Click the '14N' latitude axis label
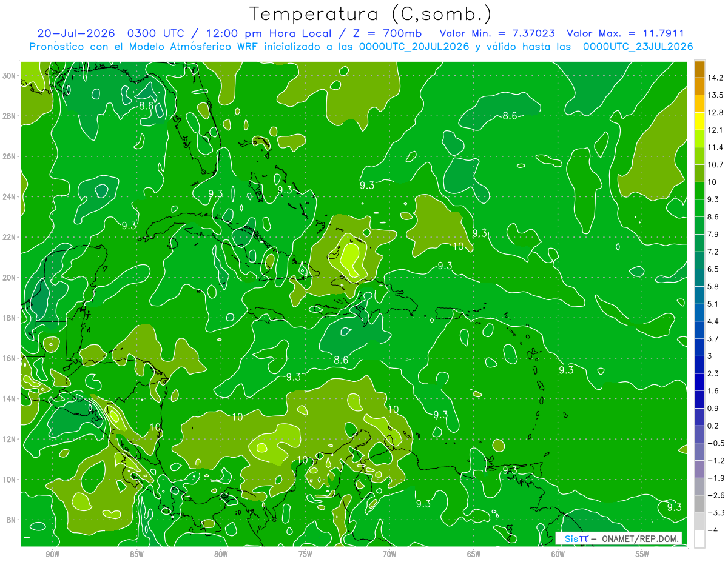728x562 pixels. pos(10,398)
